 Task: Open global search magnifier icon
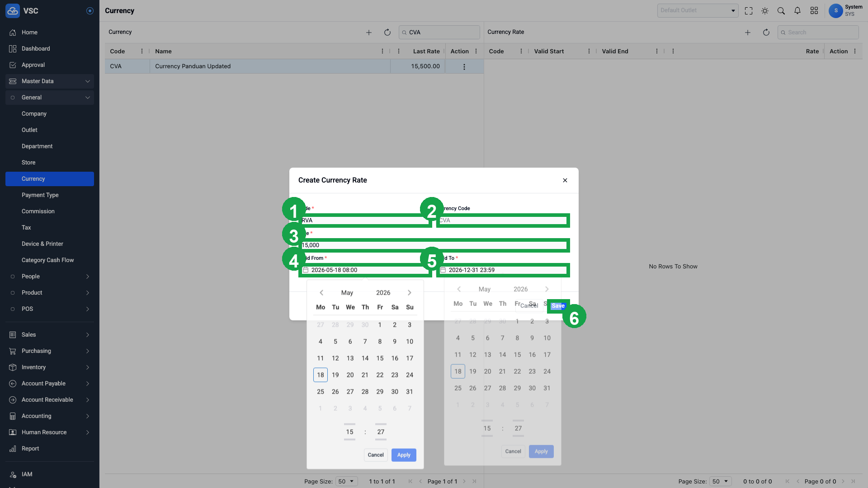point(781,11)
